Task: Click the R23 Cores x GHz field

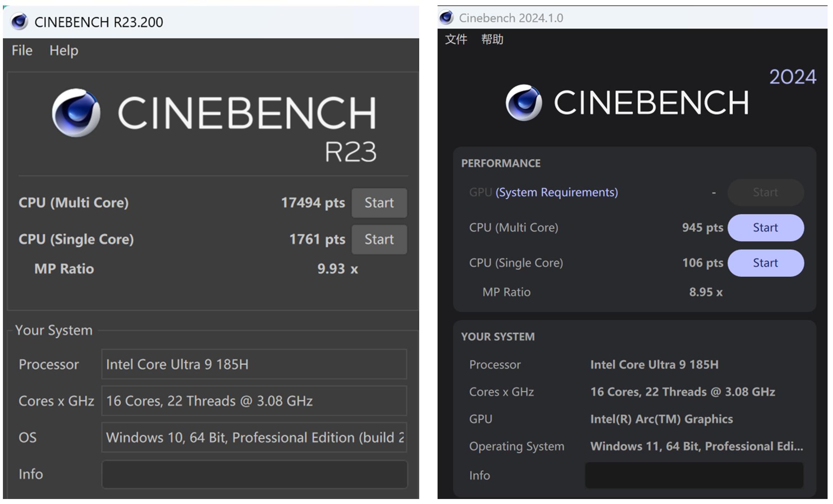Action: [254, 401]
